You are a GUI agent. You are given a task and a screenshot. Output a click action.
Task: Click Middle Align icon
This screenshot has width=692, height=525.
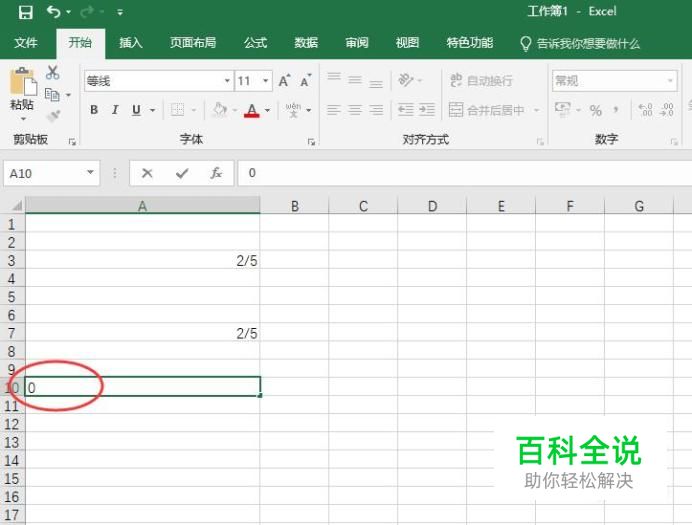(355, 80)
